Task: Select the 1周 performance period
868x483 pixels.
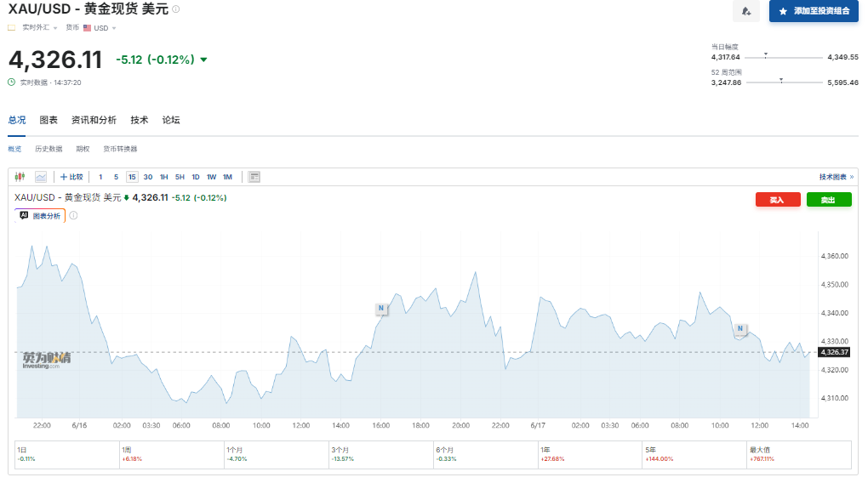Action: click(x=172, y=455)
